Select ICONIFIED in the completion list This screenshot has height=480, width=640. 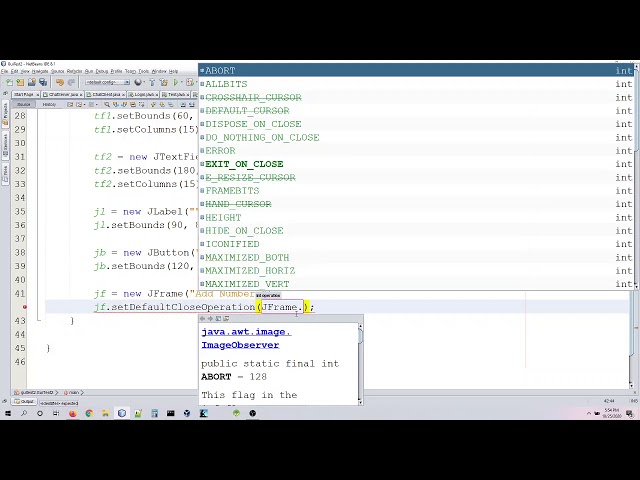(416, 244)
